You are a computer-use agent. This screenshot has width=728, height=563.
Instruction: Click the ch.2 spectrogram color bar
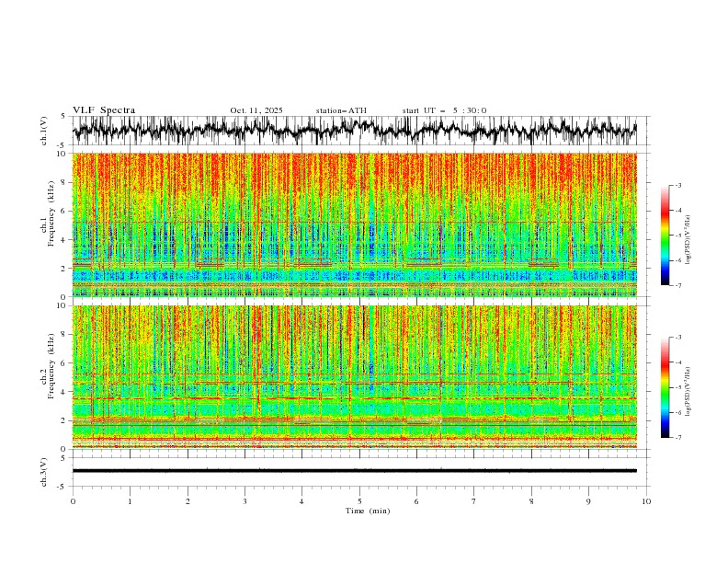pos(665,387)
